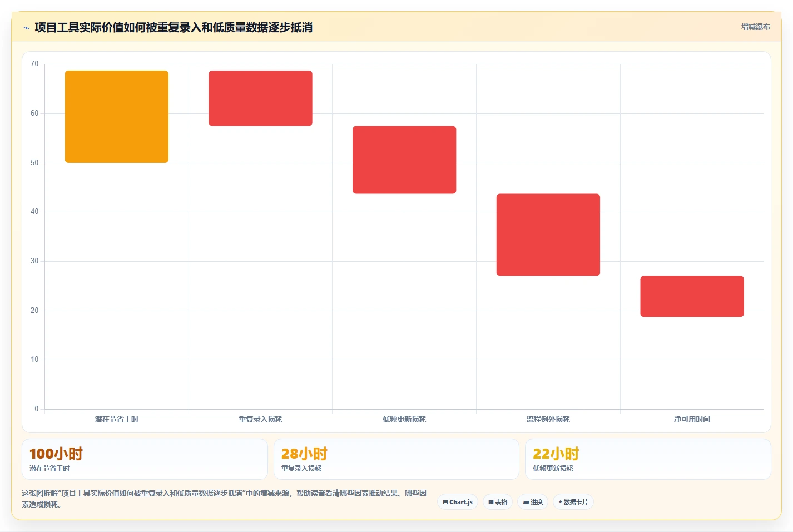Click the y-axis value 20
Screen dimensions: 793x532
coord(34,311)
